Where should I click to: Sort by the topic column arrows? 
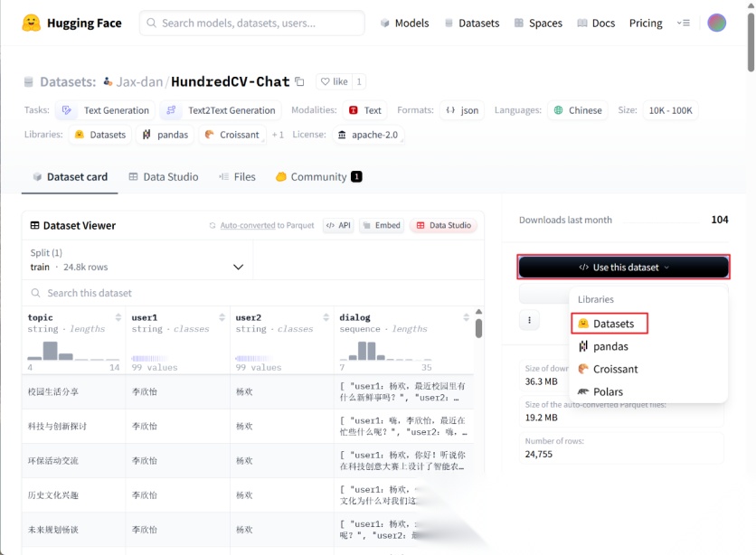point(118,317)
